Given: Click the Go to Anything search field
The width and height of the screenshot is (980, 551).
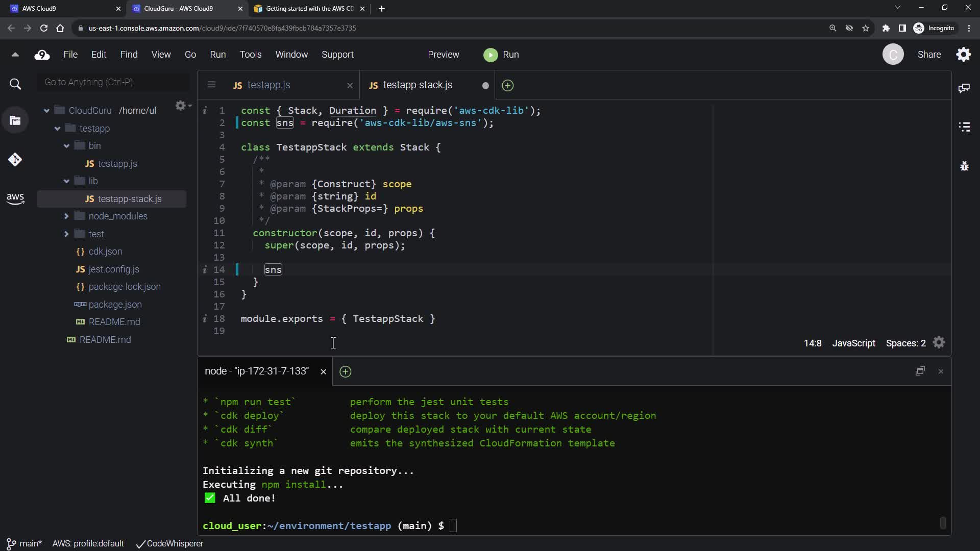Looking at the screenshot, I should click(113, 82).
